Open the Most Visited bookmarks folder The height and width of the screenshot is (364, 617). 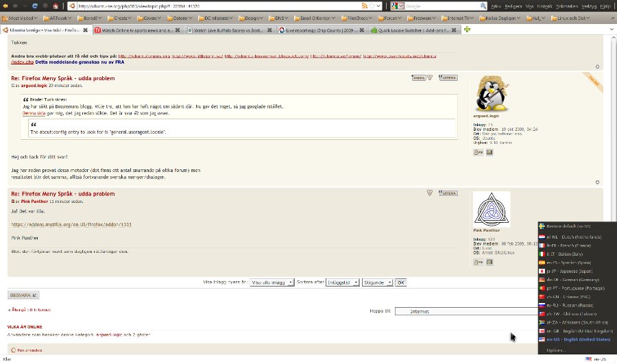[x=20, y=18]
